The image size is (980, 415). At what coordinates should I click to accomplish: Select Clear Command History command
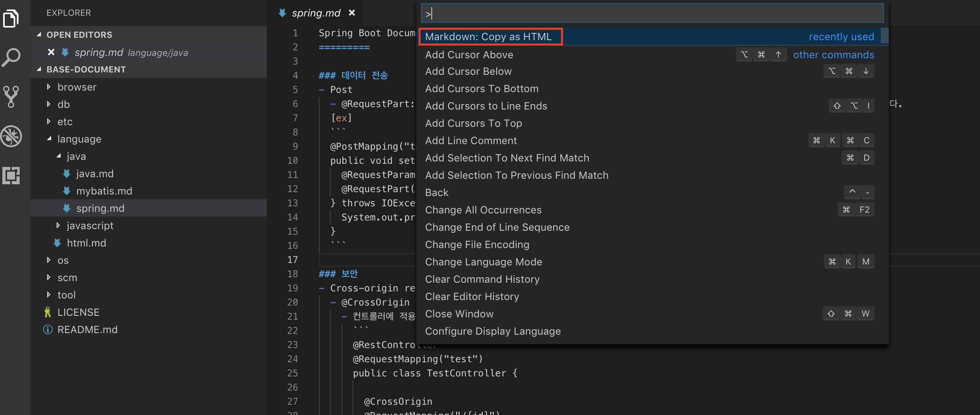click(x=652, y=279)
